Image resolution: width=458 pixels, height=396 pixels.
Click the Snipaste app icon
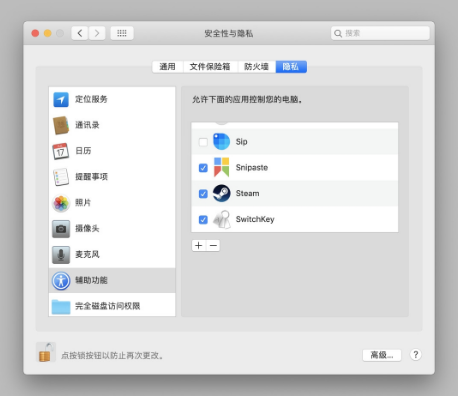221,167
